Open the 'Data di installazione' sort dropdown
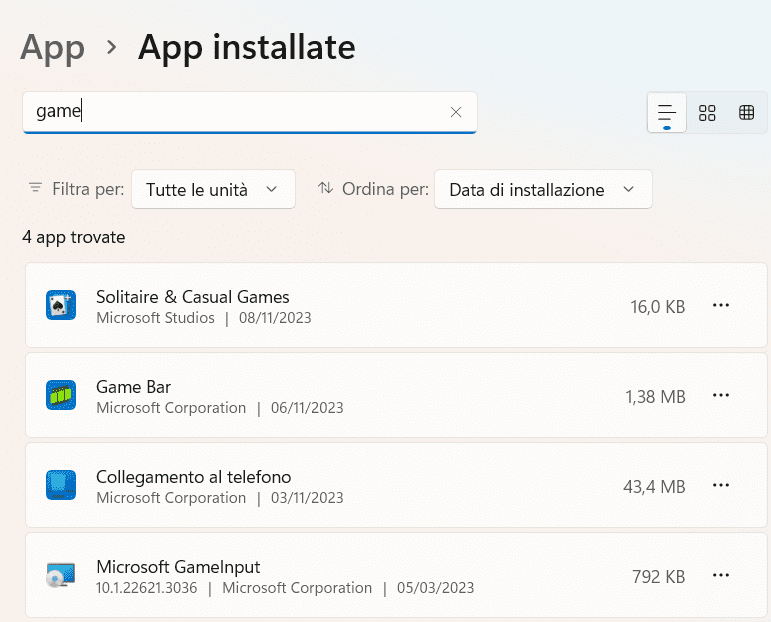This screenshot has width=771, height=622. point(542,189)
